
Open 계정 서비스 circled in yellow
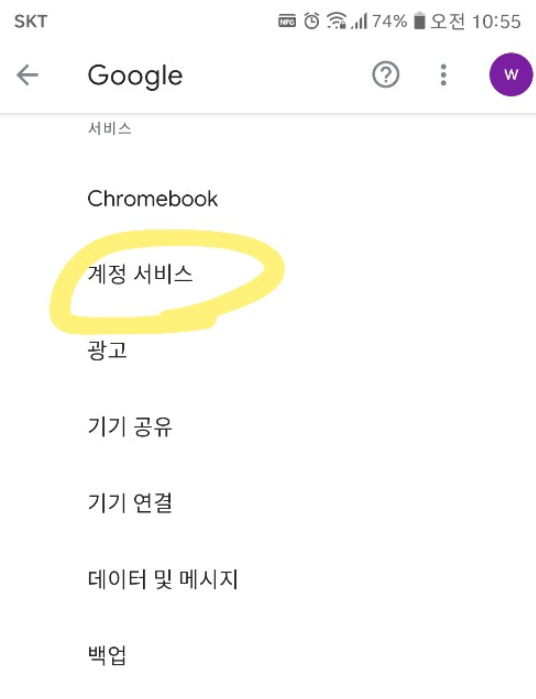[x=268, y=274]
